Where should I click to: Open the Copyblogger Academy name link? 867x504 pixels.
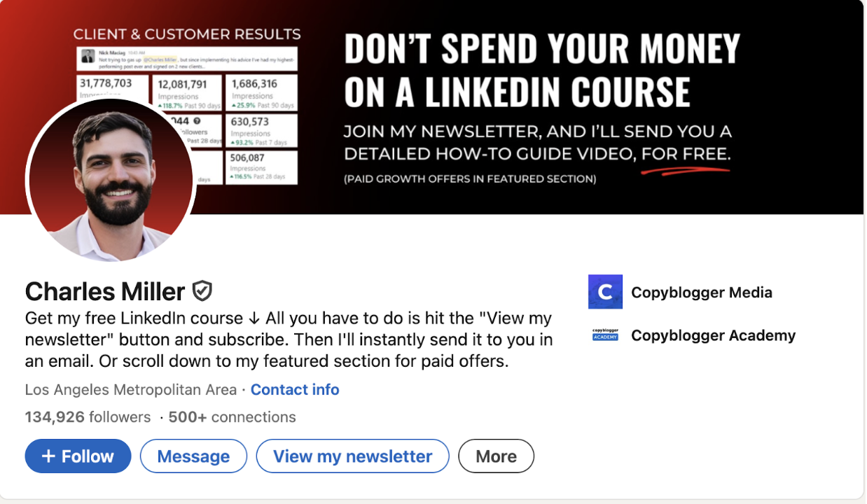coord(713,335)
